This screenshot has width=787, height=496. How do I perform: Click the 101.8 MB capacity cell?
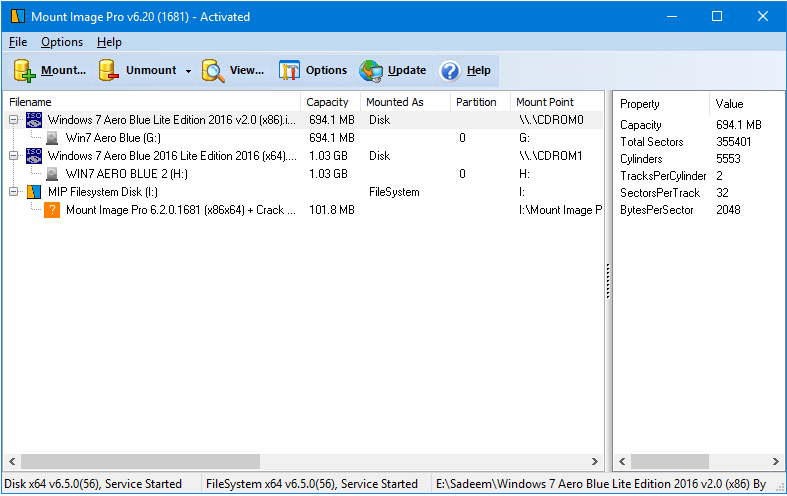(x=332, y=210)
